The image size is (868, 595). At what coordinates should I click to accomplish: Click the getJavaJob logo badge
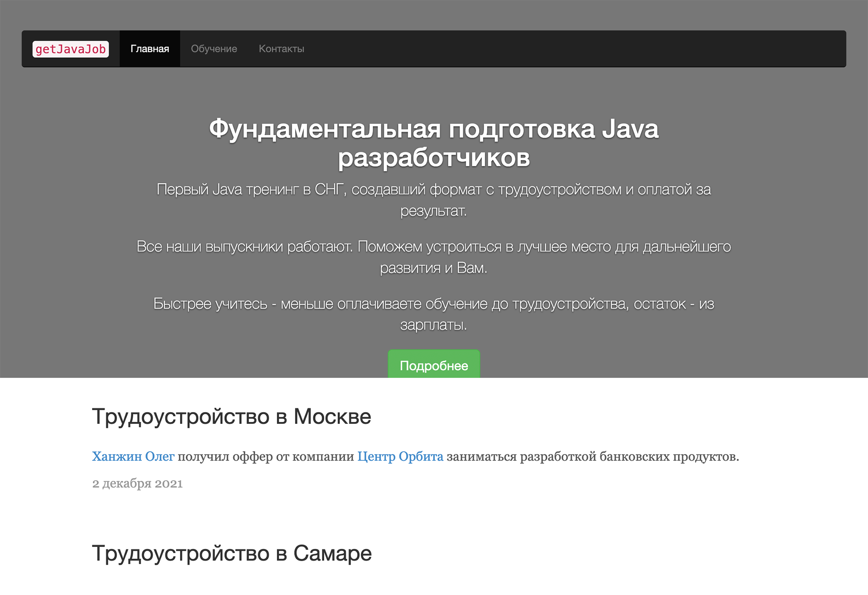71,49
